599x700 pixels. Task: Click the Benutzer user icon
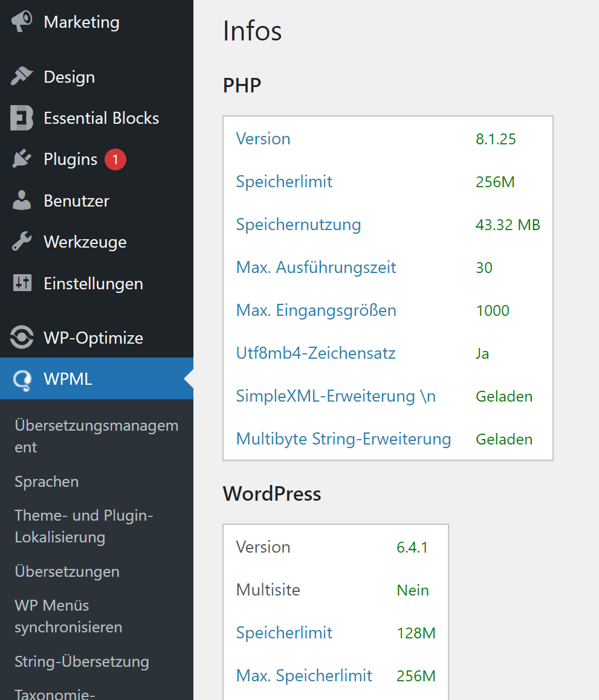point(22,201)
